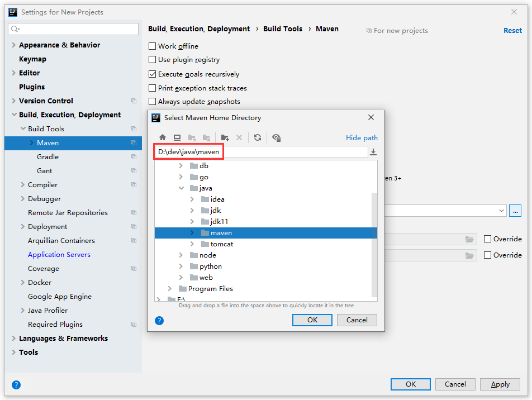Uncheck Execute goals recursively
The height and width of the screenshot is (400, 532).
(153, 74)
